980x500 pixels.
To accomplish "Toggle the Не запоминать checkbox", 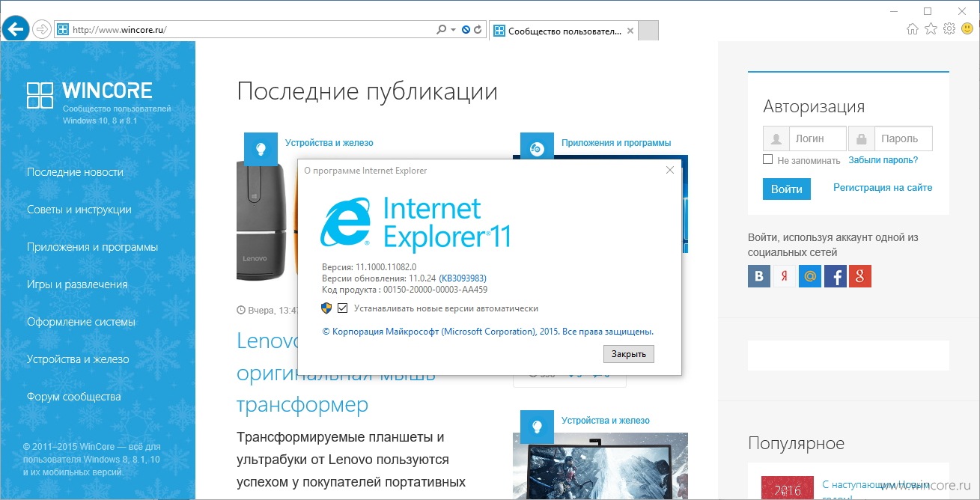I will click(x=768, y=159).
